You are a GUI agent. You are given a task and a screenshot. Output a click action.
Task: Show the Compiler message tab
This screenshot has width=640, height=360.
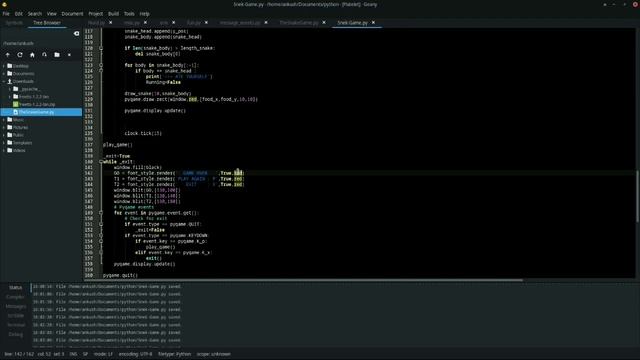click(16, 297)
